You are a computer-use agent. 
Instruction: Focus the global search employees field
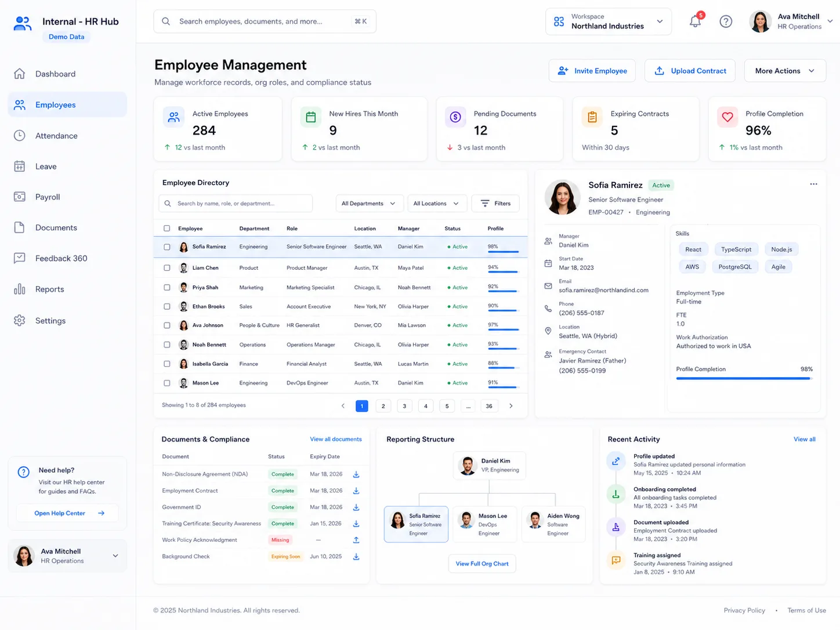265,21
